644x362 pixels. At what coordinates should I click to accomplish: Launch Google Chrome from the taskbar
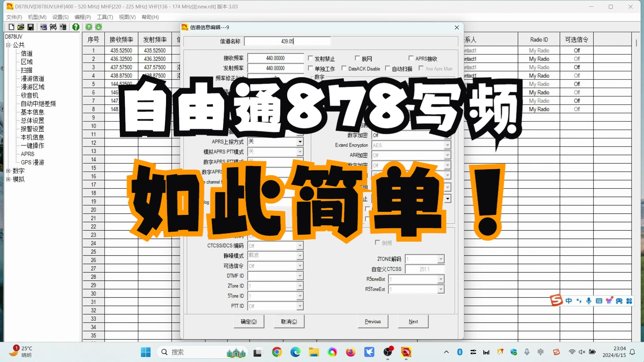tap(277, 352)
